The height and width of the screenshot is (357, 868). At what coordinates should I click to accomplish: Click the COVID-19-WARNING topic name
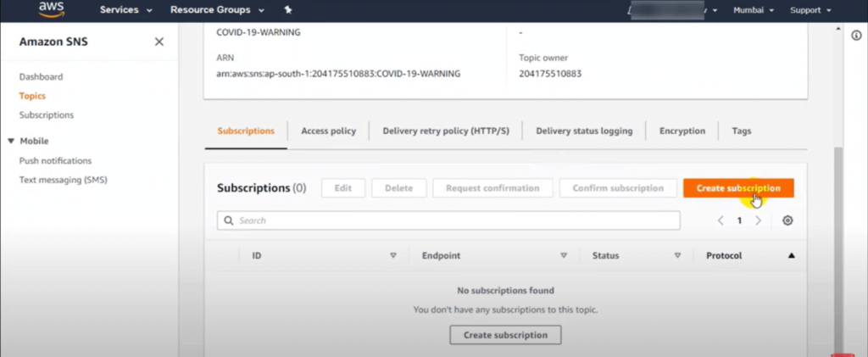point(258,33)
